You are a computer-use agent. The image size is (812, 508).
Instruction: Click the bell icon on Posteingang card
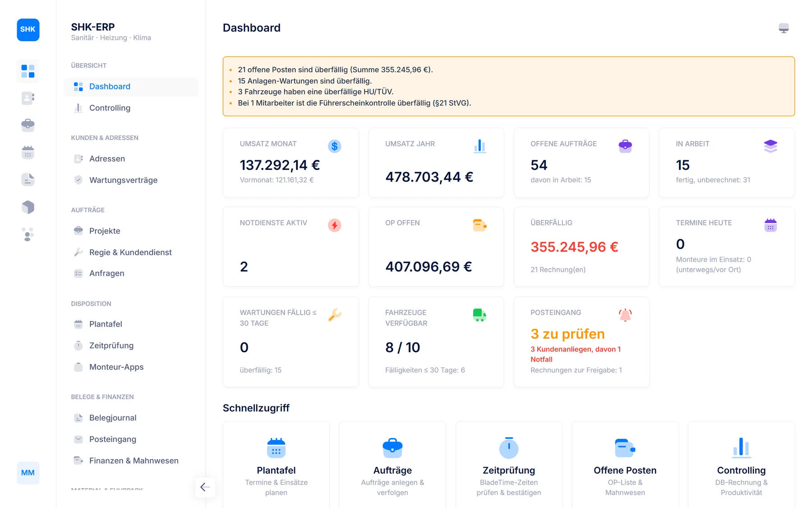click(x=625, y=315)
